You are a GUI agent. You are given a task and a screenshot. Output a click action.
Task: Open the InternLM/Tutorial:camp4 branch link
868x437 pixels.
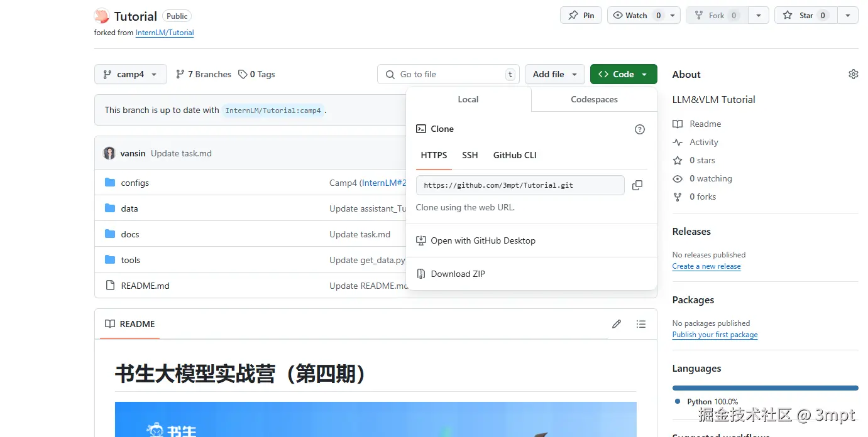pos(273,111)
